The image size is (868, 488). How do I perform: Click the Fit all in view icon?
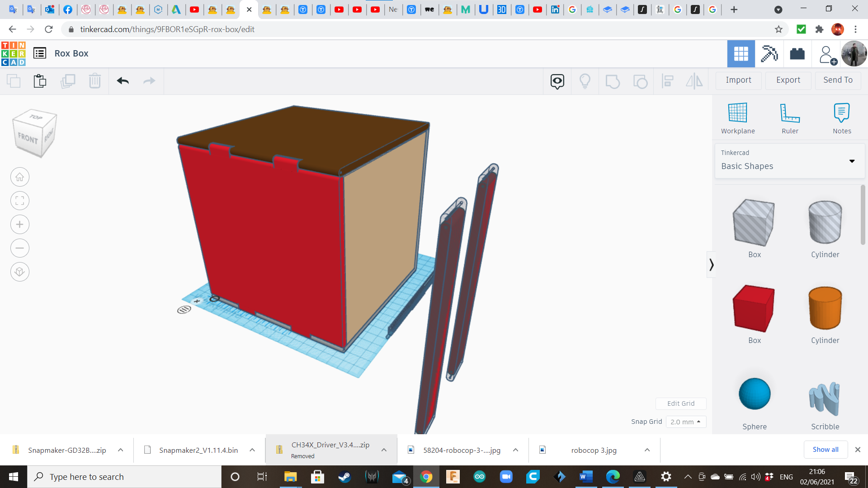[19, 201]
